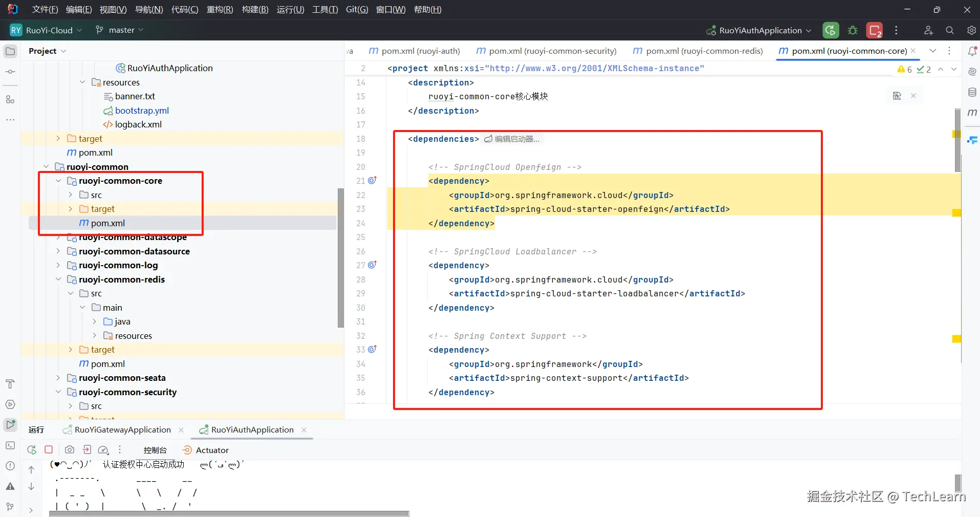
Task: Open the Actuator tab in Run panel
Action: (206, 450)
